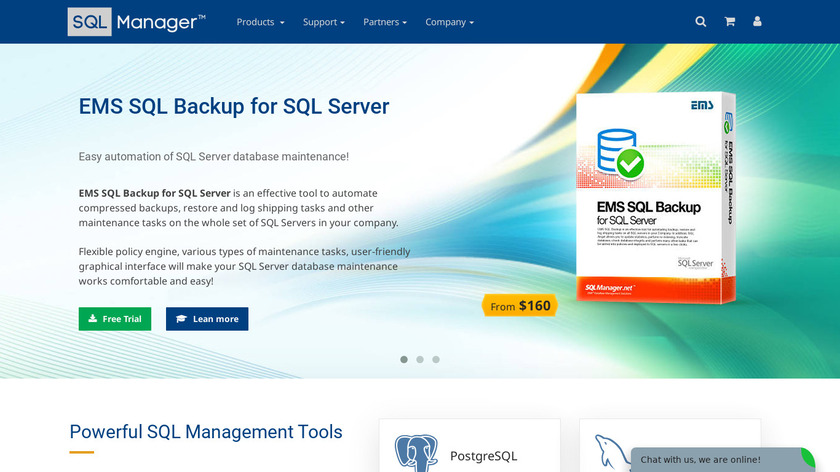The image size is (840, 472).
Task: Click the Free Trial button
Action: coord(115,319)
